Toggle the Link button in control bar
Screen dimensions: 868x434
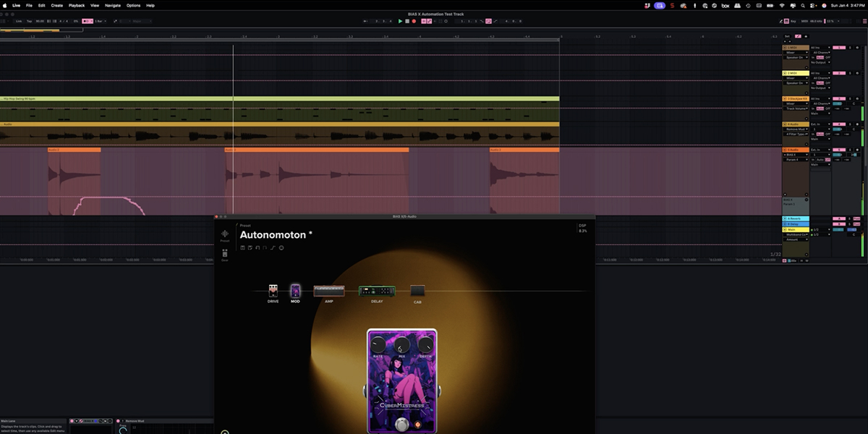point(19,21)
